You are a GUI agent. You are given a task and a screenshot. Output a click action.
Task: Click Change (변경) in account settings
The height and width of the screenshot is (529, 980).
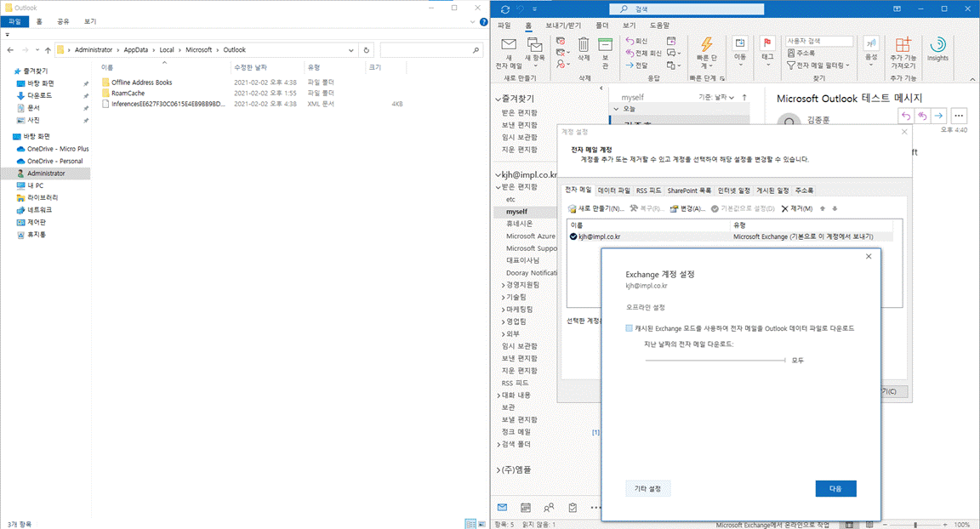(x=687, y=208)
